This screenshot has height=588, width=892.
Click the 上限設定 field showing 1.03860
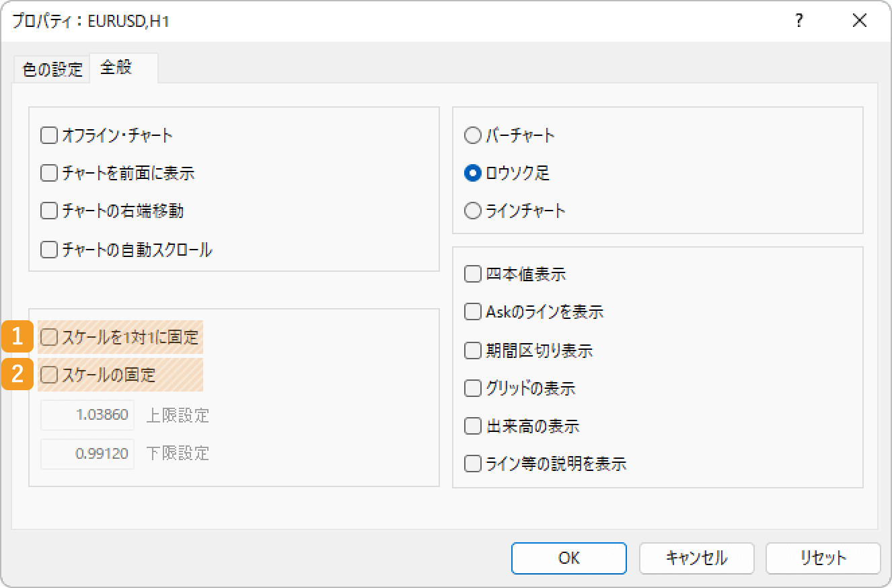[87, 415]
